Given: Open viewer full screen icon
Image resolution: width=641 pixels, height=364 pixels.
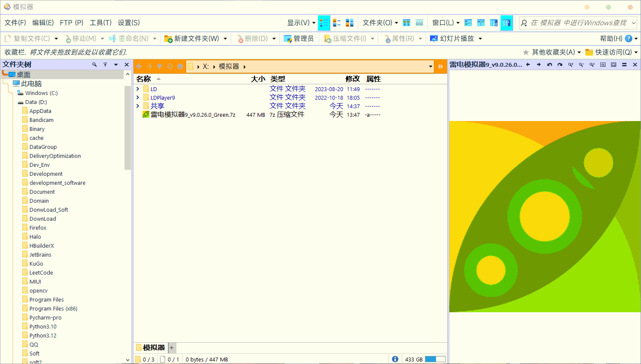Looking at the screenshot, I should click(614, 65).
